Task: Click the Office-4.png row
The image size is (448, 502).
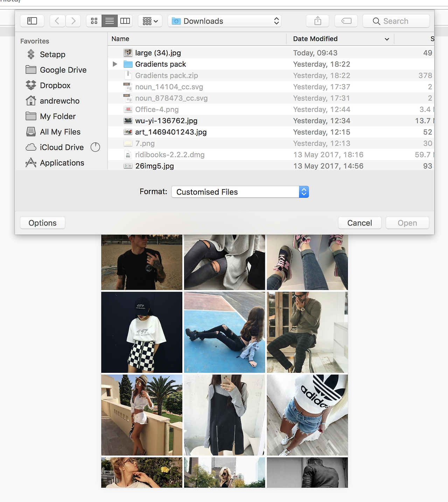Action: coord(271,109)
